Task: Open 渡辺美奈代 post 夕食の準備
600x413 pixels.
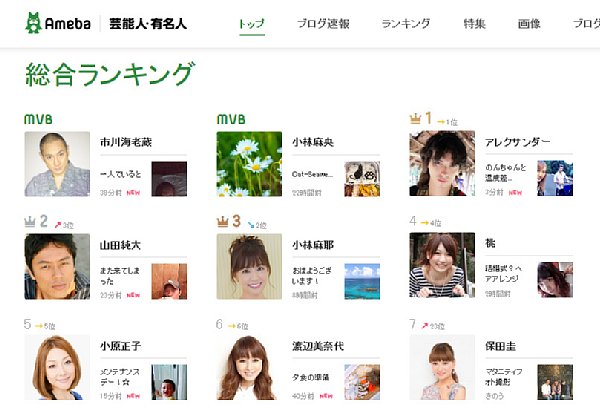Action: click(x=310, y=377)
